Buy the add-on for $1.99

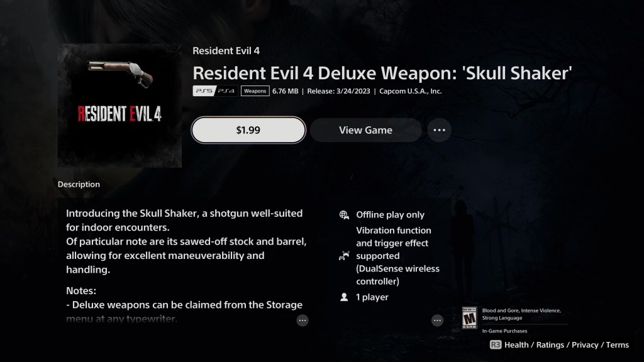pos(248,130)
